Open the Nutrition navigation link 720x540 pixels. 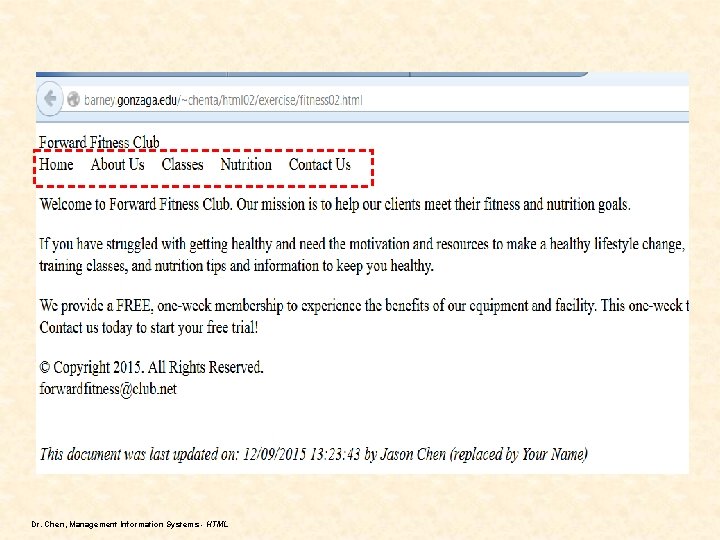tap(246, 164)
